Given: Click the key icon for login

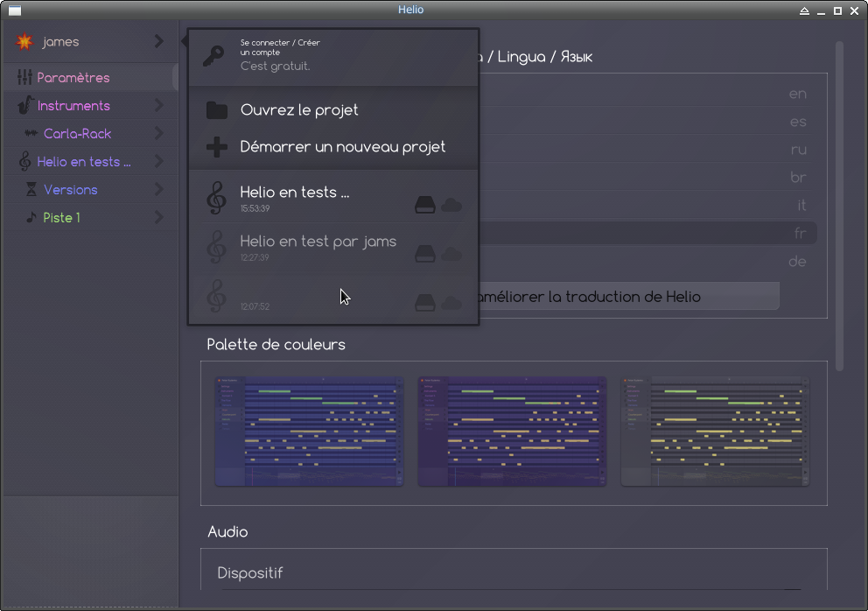Looking at the screenshot, I should pos(213,55).
